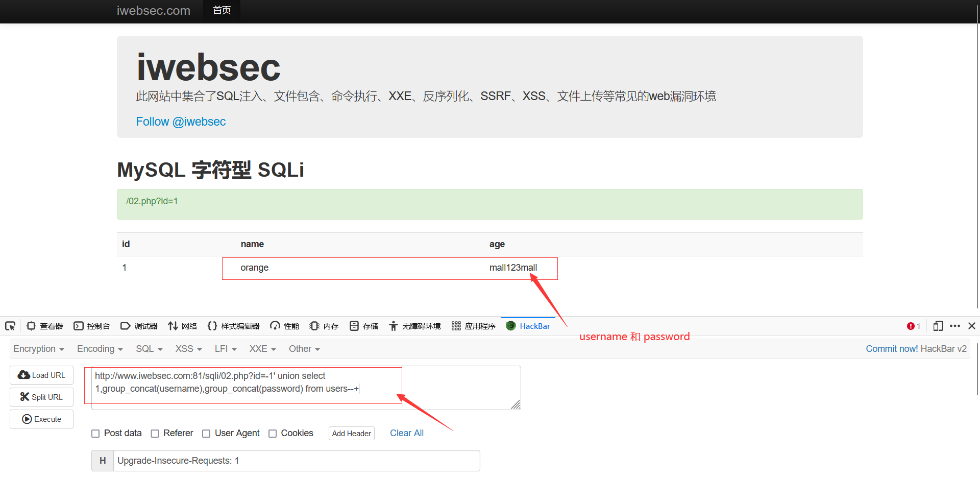Open the 性能 (Performance) panel
Image resolution: width=980 pixels, height=477 pixels.
click(x=284, y=326)
